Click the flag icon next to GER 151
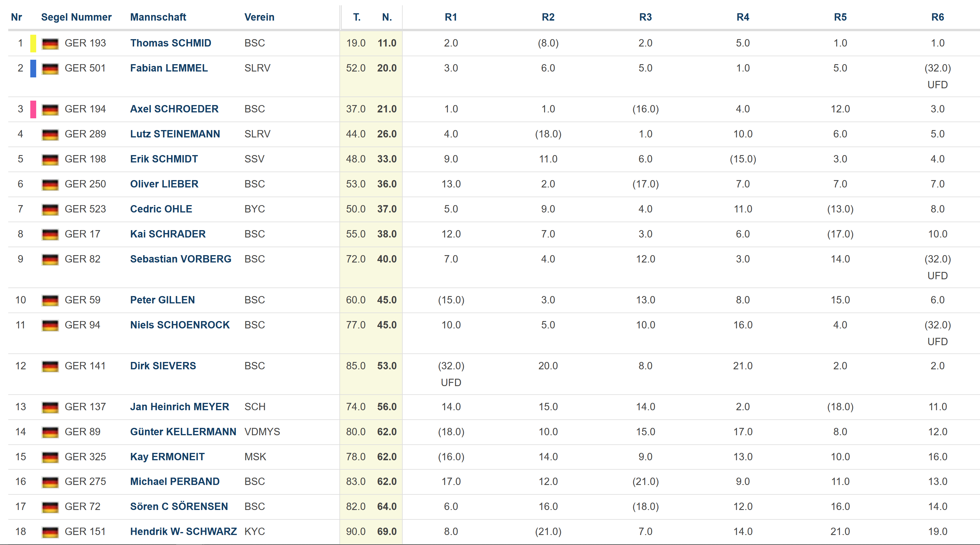 [x=50, y=532]
